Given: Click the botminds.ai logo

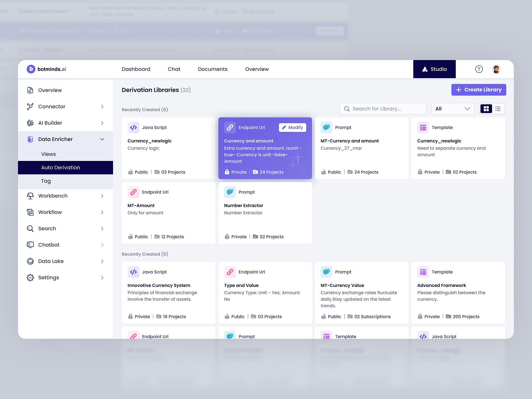Looking at the screenshot, I should point(46,69).
